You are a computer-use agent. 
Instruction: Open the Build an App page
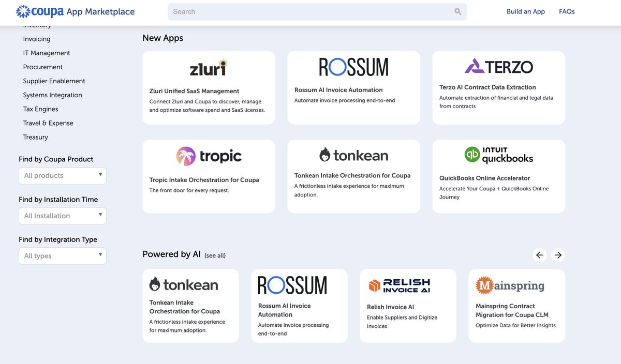526,11
